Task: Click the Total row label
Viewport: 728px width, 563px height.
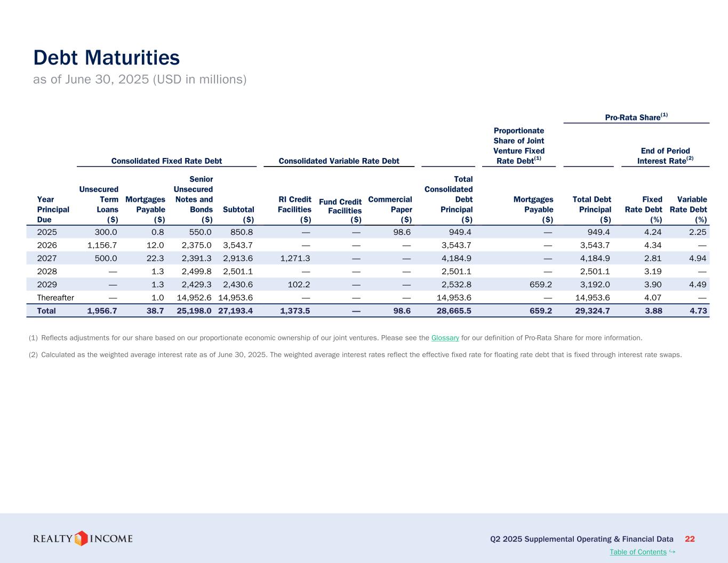Action: [x=46, y=311]
